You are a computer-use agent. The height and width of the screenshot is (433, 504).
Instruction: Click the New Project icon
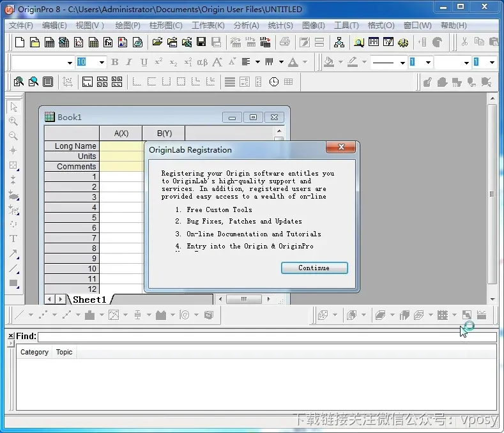click(x=20, y=42)
